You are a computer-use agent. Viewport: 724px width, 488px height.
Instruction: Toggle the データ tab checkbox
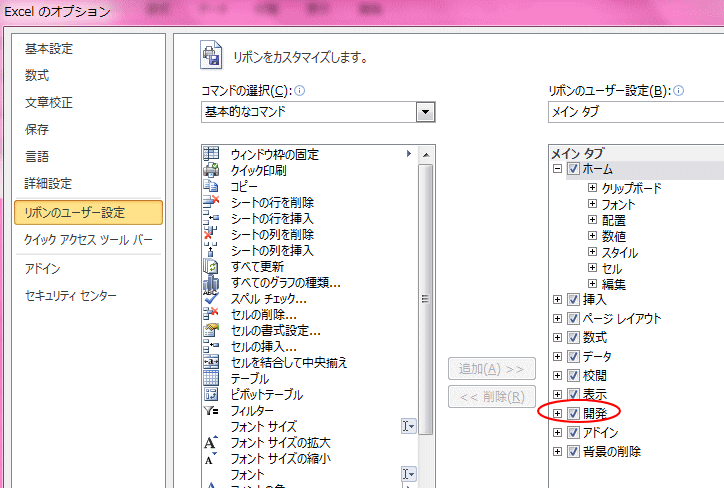pyautogui.click(x=573, y=356)
